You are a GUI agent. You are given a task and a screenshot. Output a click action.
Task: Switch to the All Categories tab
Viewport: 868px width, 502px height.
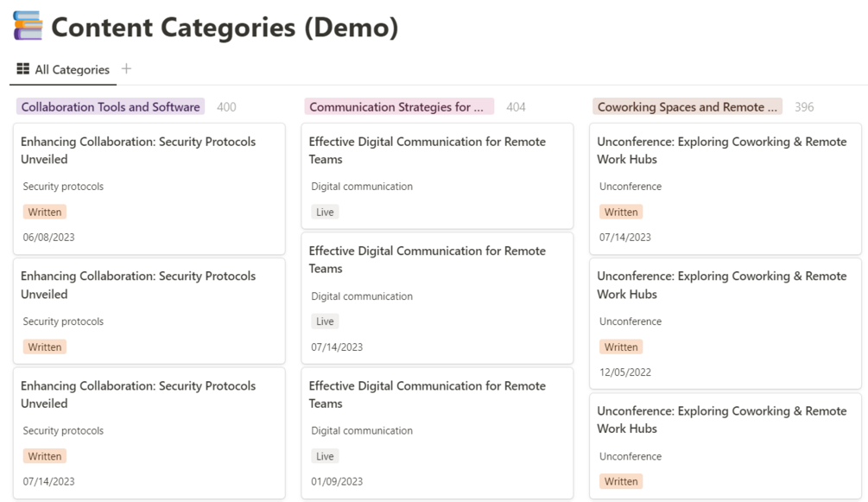pyautogui.click(x=63, y=70)
